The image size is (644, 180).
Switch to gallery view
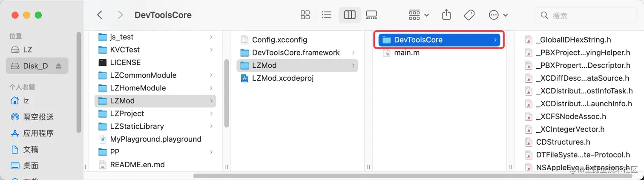click(371, 15)
